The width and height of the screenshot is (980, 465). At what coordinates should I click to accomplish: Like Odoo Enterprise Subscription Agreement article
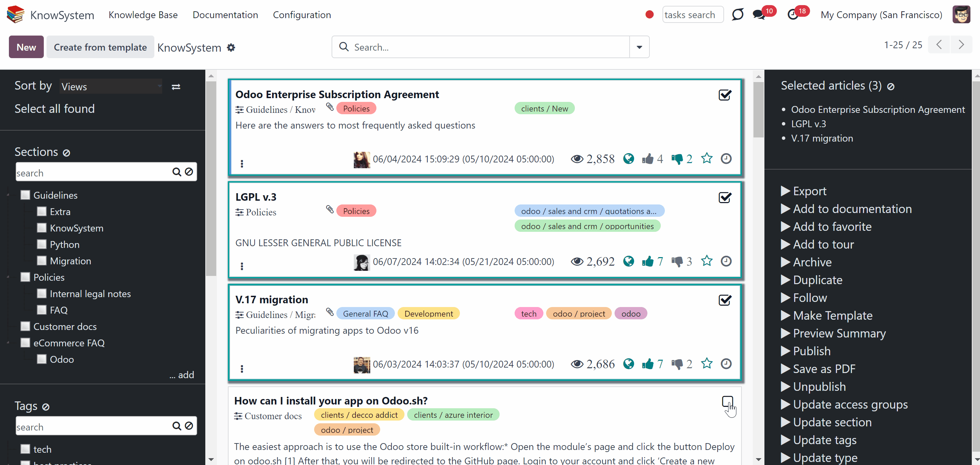(x=647, y=159)
